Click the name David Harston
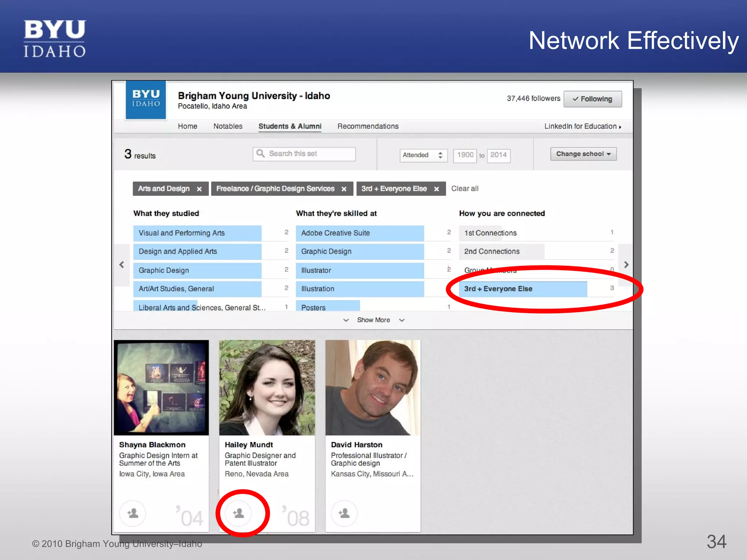Viewport: 747px width, 560px height. [357, 445]
